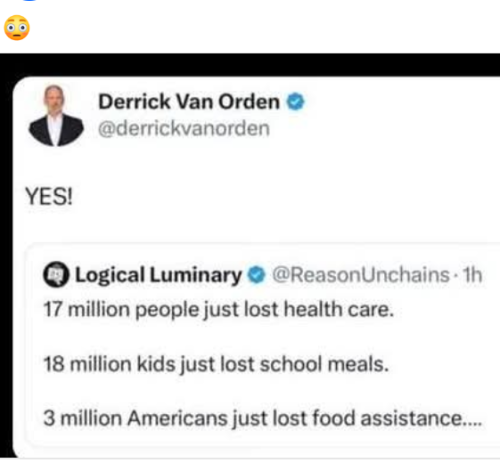Click the Logical Luminary account name

point(158,275)
